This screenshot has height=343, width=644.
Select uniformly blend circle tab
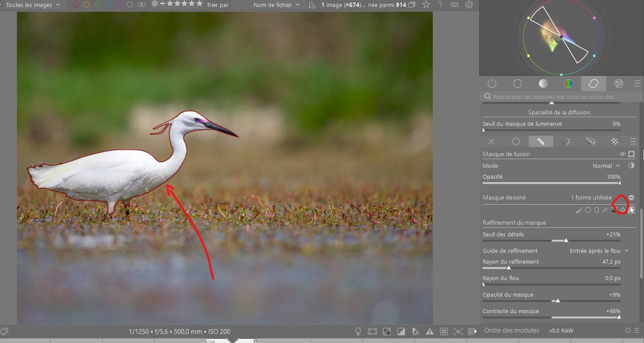[x=516, y=141]
